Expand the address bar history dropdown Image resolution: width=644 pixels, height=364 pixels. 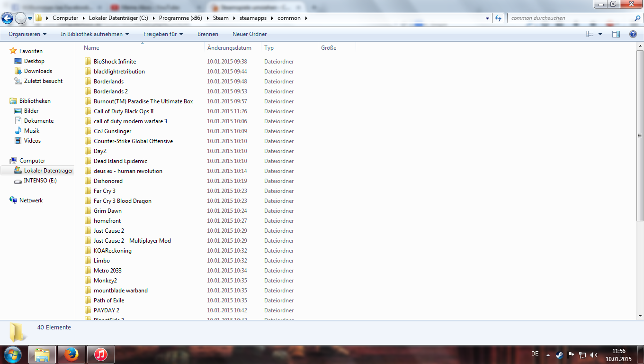[488, 18]
